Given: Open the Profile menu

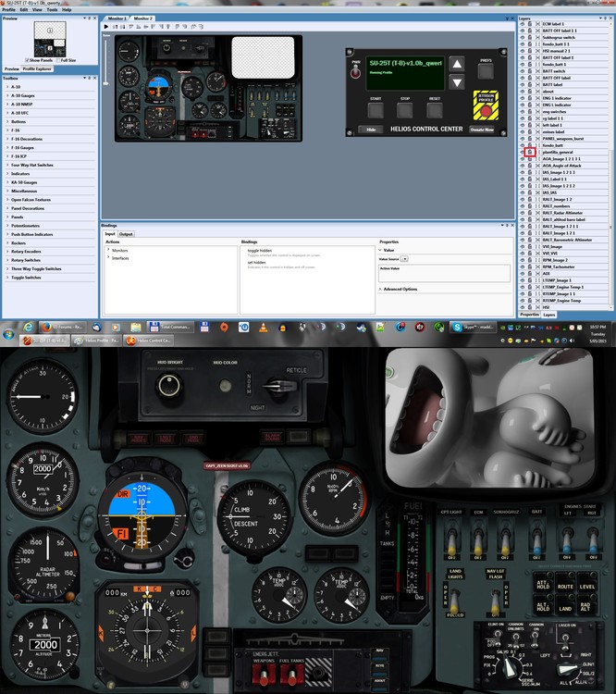Looking at the screenshot, I should (9, 9).
